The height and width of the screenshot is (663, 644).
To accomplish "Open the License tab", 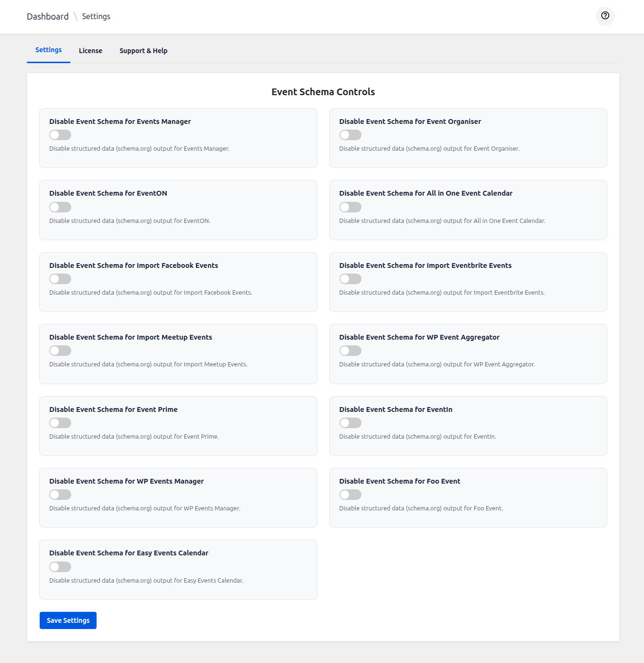I will pos(90,51).
